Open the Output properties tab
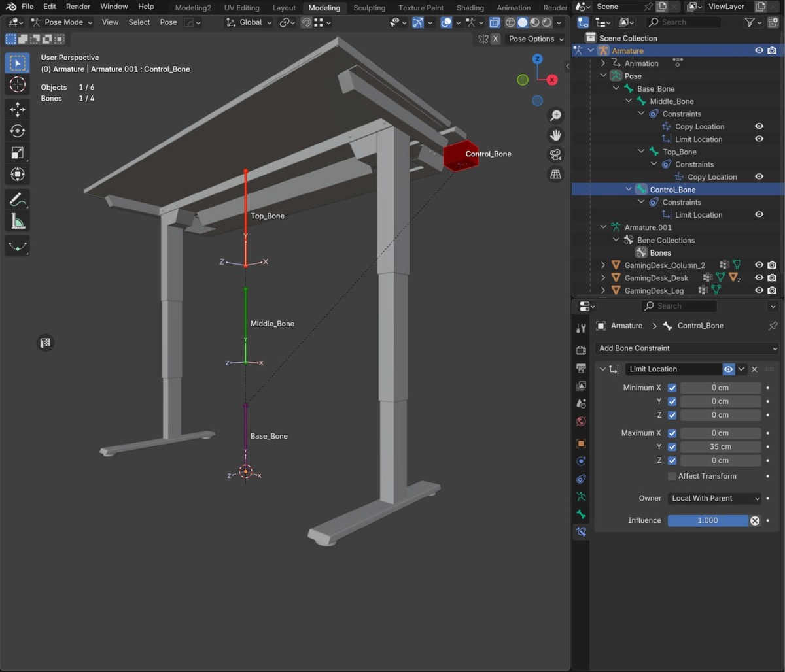Image resolution: width=785 pixels, height=672 pixels. click(x=581, y=369)
